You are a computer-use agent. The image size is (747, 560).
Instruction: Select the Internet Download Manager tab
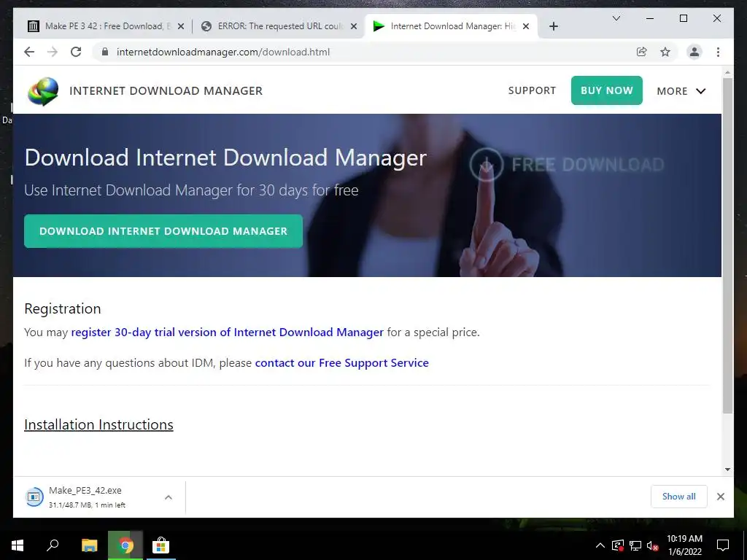pyautogui.click(x=451, y=26)
